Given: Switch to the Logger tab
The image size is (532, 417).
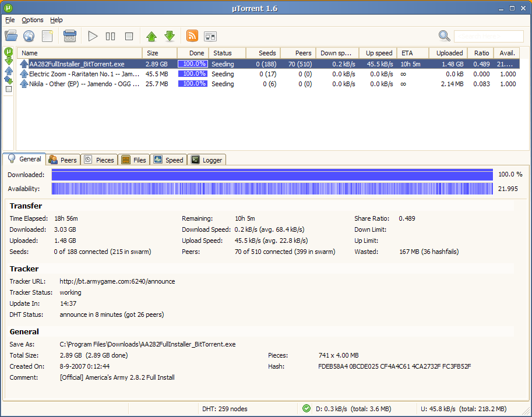Looking at the screenshot, I should pyautogui.click(x=206, y=160).
